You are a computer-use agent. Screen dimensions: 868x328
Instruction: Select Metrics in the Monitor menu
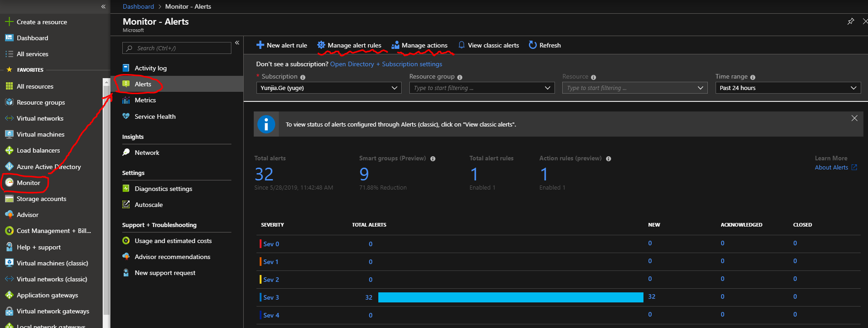click(145, 100)
